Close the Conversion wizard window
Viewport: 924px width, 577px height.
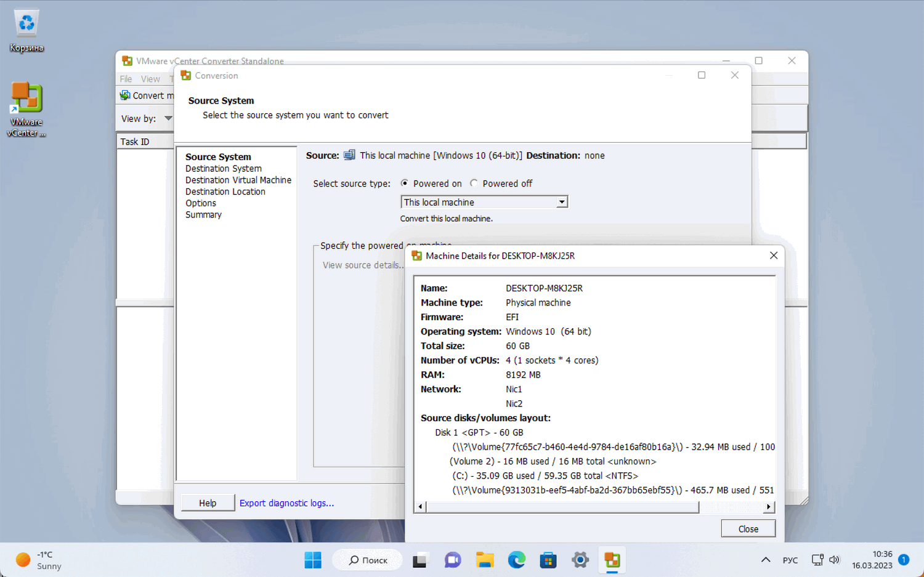click(735, 75)
